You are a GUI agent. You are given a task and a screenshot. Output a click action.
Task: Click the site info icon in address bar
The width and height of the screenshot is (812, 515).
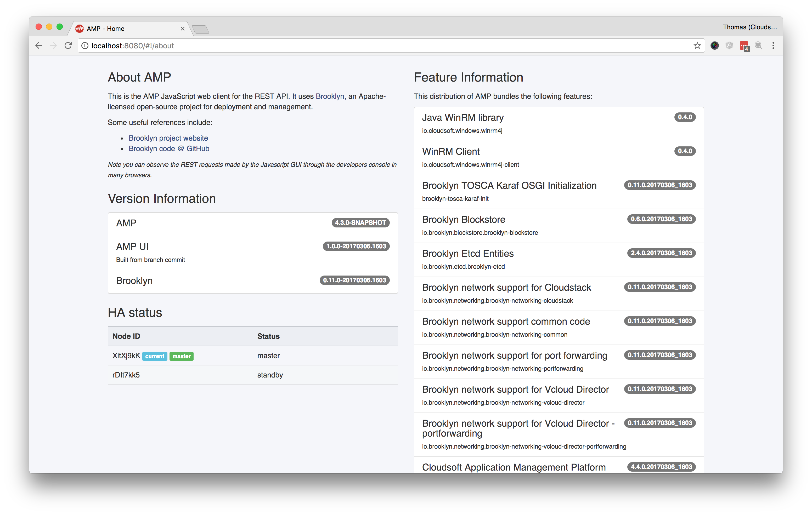coord(85,45)
